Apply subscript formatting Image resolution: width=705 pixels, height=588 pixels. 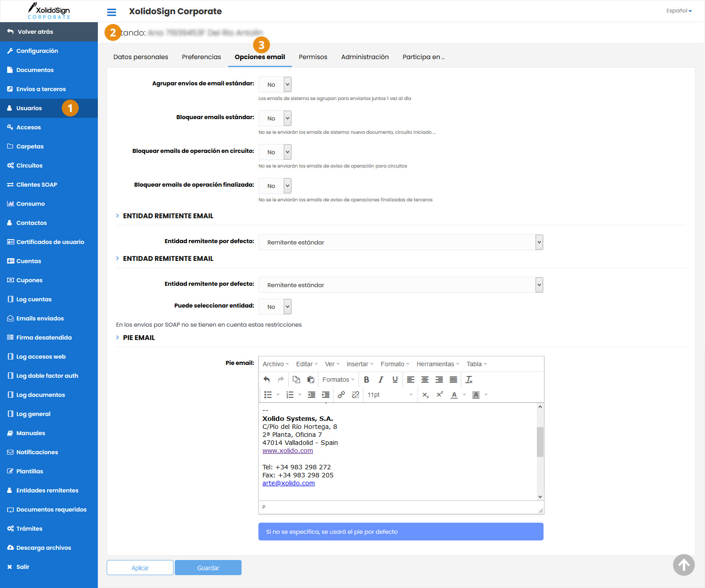426,395
